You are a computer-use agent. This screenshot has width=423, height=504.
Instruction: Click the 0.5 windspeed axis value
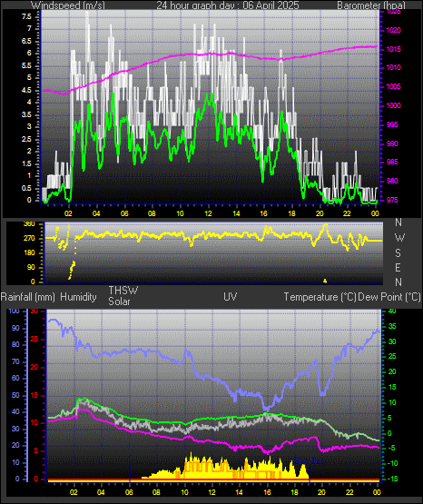point(26,188)
